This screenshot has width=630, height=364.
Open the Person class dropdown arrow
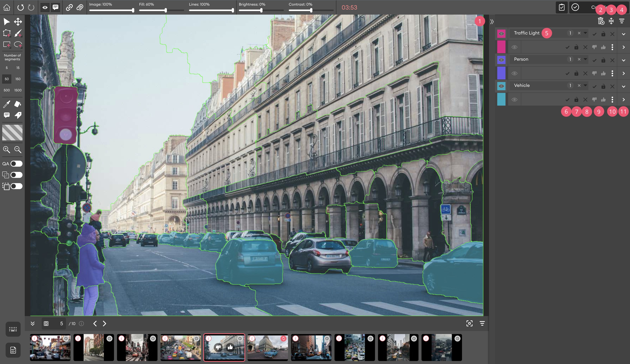point(585,59)
